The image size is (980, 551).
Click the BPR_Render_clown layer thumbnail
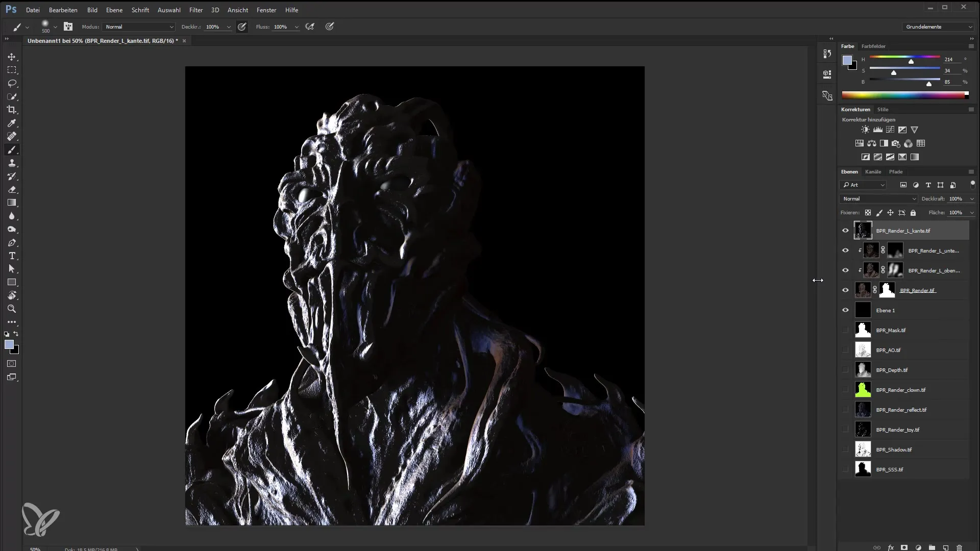(863, 390)
